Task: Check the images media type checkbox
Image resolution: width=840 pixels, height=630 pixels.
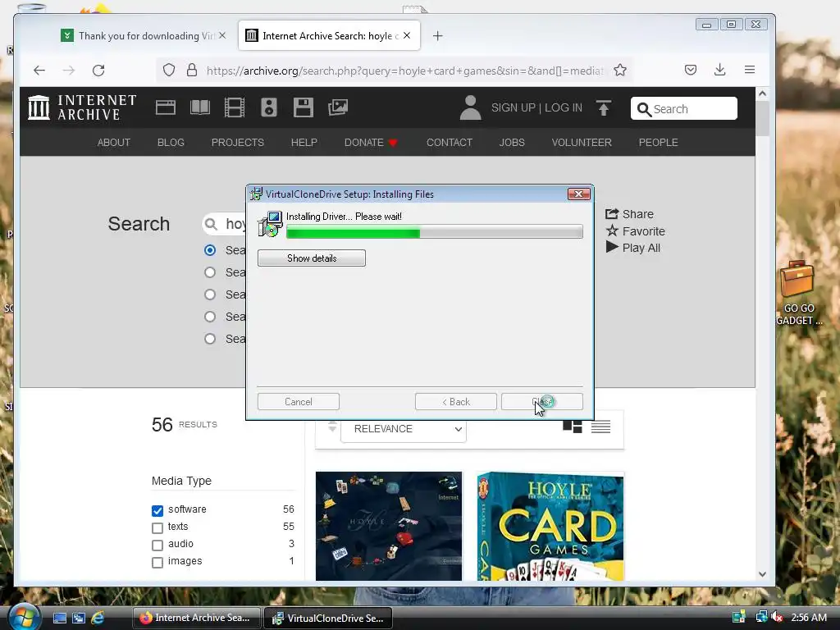Action: (x=157, y=562)
